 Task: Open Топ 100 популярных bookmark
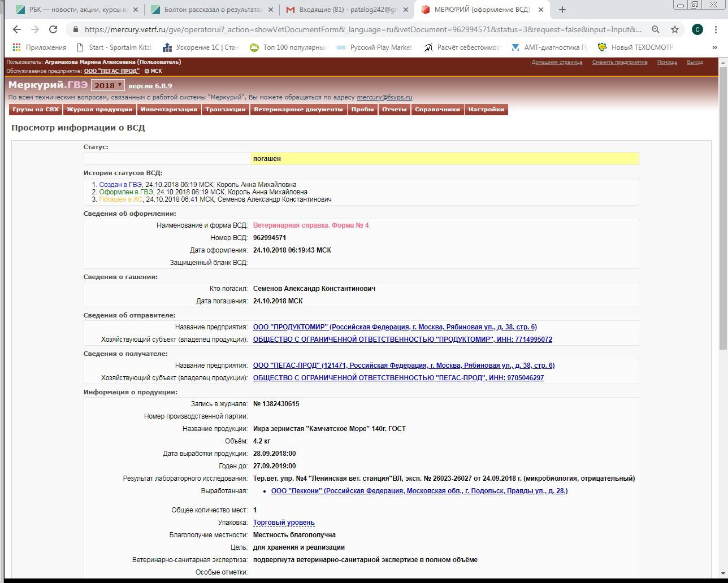point(288,47)
